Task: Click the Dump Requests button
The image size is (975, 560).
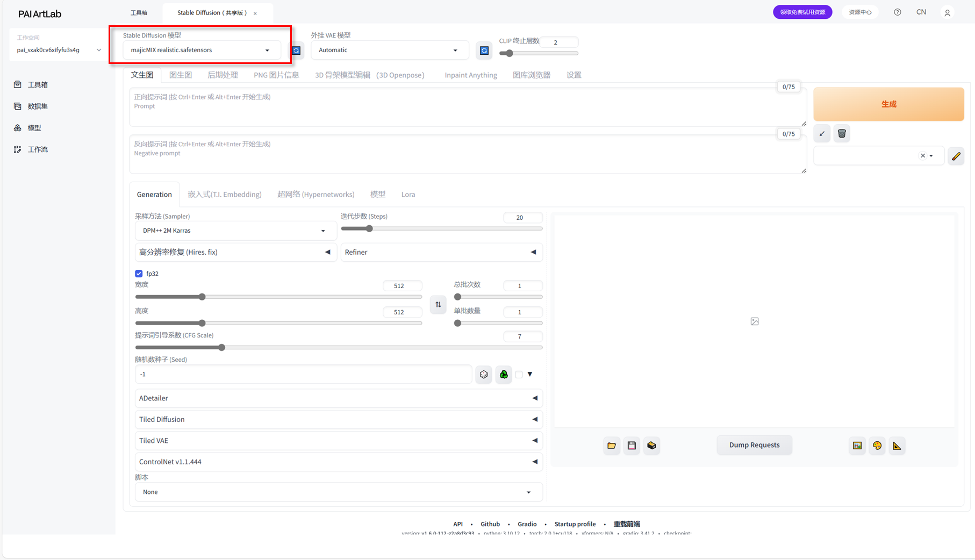Action: [754, 445]
